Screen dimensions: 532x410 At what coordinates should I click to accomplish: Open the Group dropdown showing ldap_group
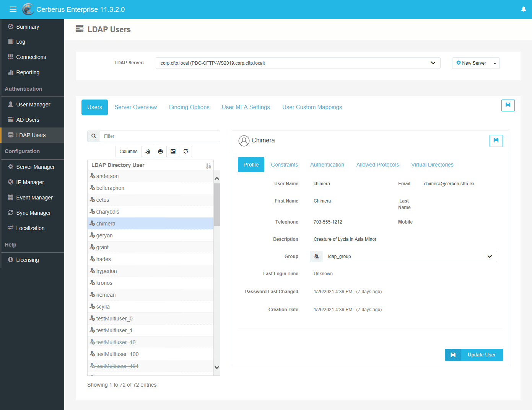click(x=489, y=256)
